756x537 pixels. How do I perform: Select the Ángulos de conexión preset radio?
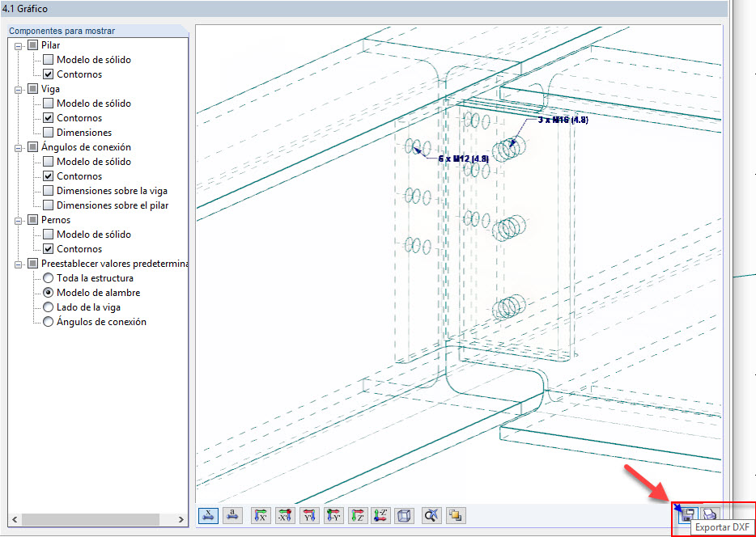48,322
